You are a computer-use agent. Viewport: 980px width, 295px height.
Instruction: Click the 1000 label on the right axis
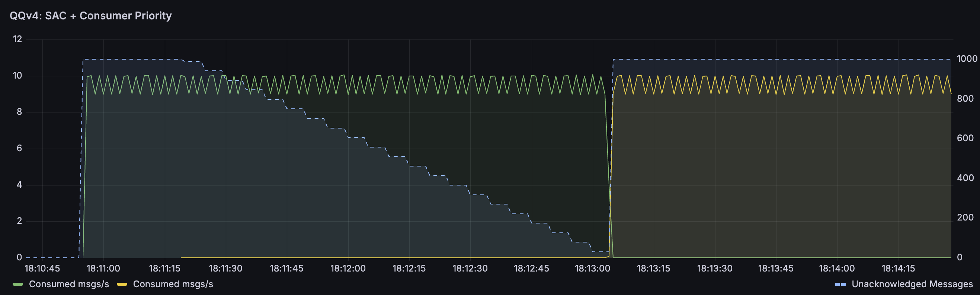click(967, 58)
